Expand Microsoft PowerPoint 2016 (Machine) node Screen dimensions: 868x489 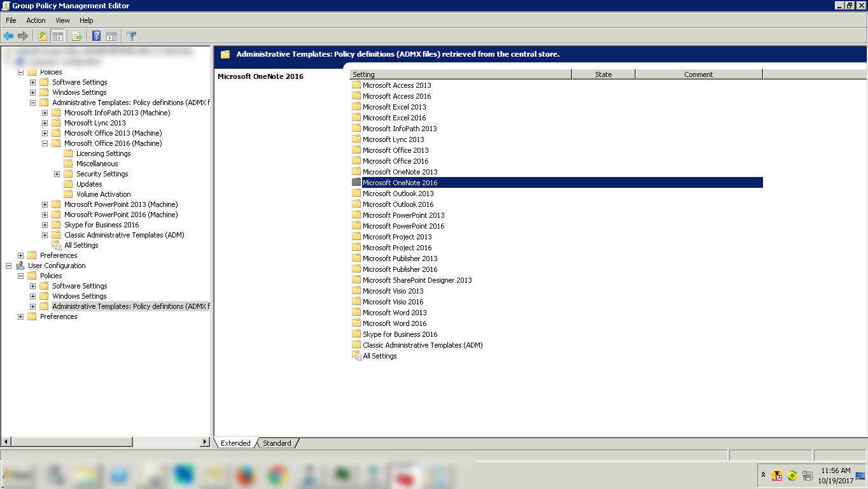point(45,215)
